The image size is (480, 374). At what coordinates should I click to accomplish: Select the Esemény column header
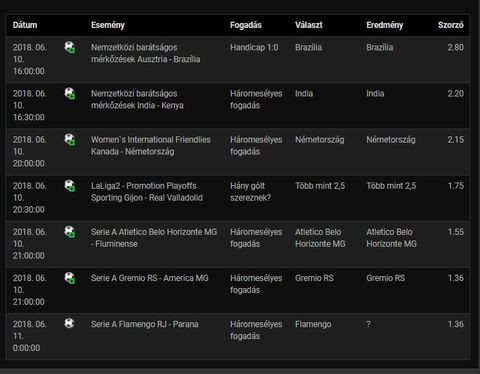pyautogui.click(x=108, y=25)
